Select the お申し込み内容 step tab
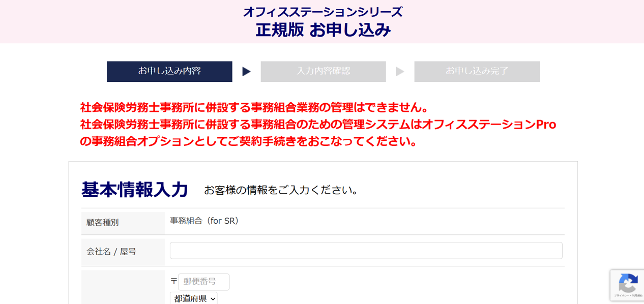 click(x=169, y=72)
